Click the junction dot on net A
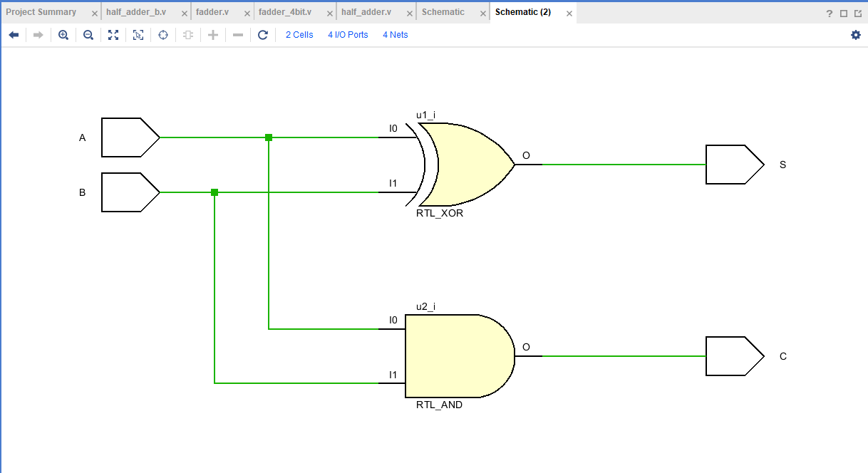This screenshot has width=868, height=473. coord(269,137)
